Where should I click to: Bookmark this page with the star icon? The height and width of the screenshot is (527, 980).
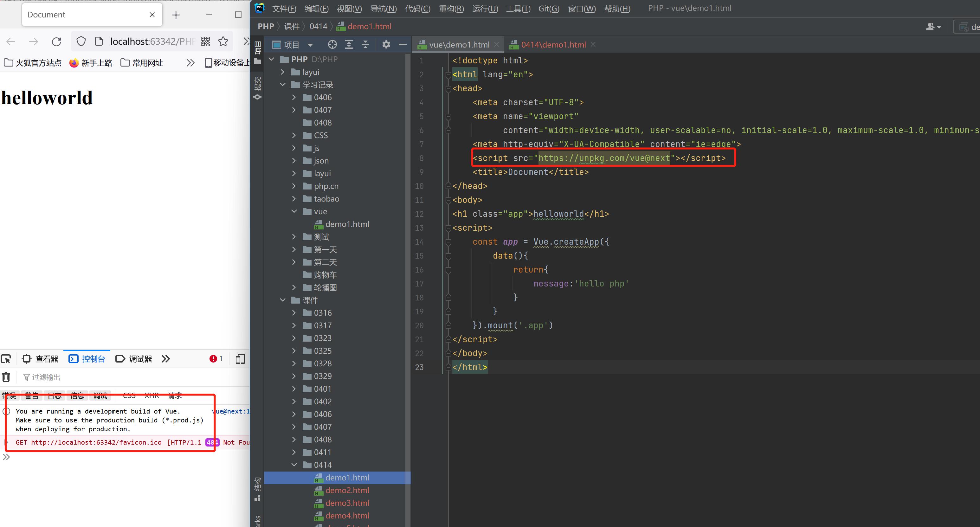[x=223, y=42]
